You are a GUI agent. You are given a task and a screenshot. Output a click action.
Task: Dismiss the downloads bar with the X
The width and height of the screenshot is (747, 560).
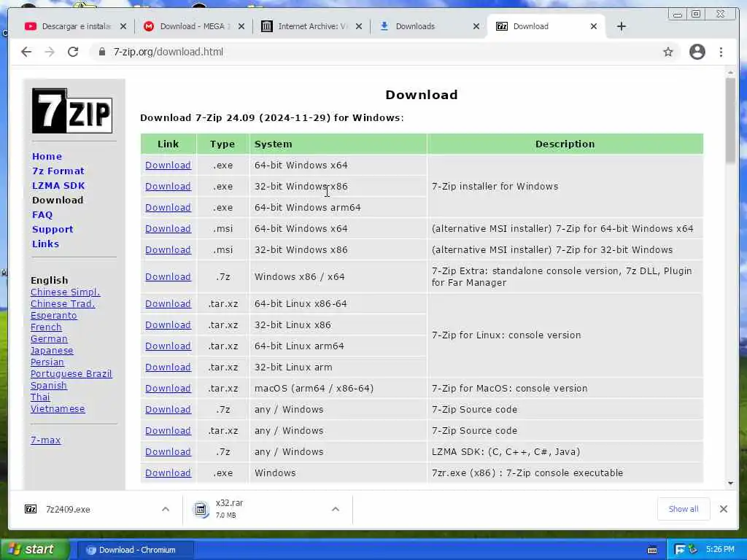pyautogui.click(x=723, y=509)
